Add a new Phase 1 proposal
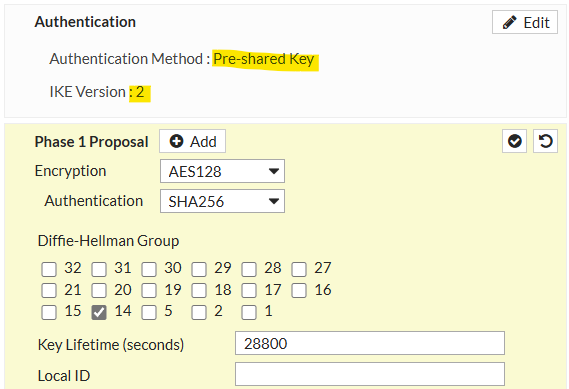Viewport: 569px width, 389px height. pyautogui.click(x=192, y=141)
